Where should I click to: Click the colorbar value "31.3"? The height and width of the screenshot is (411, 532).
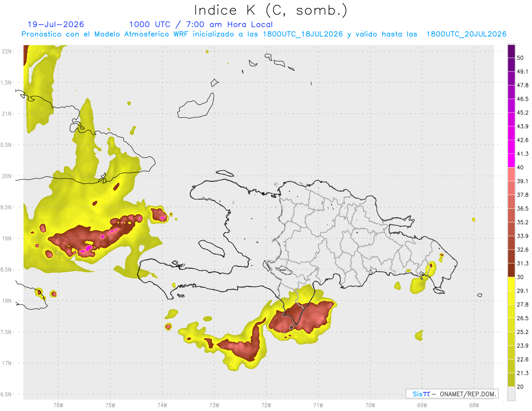523,263
